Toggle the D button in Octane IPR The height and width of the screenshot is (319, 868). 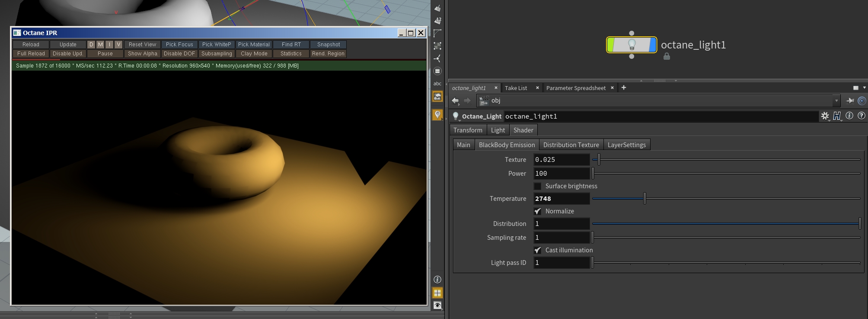coord(91,45)
